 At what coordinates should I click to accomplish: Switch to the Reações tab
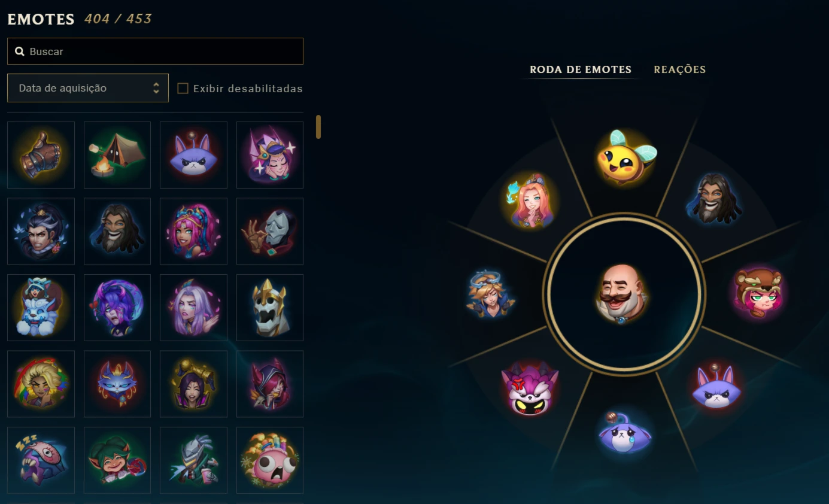(x=679, y=69)
